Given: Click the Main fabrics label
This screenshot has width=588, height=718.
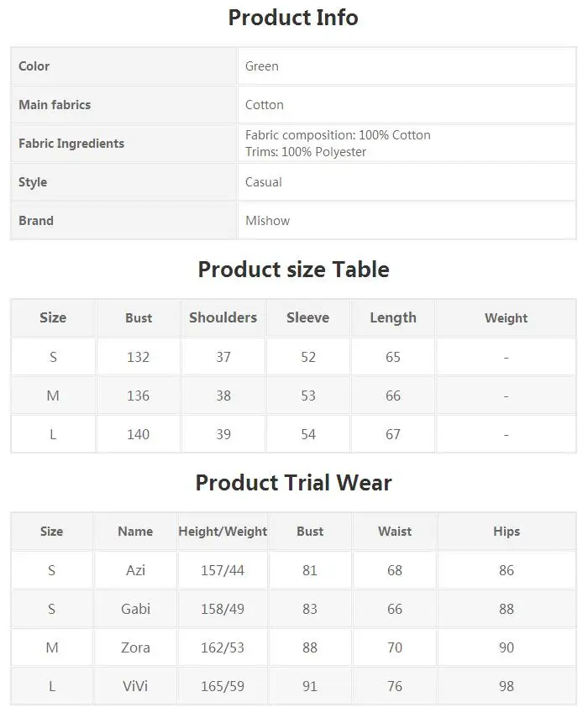Looking at the screenshot, I should pos(55,105).
